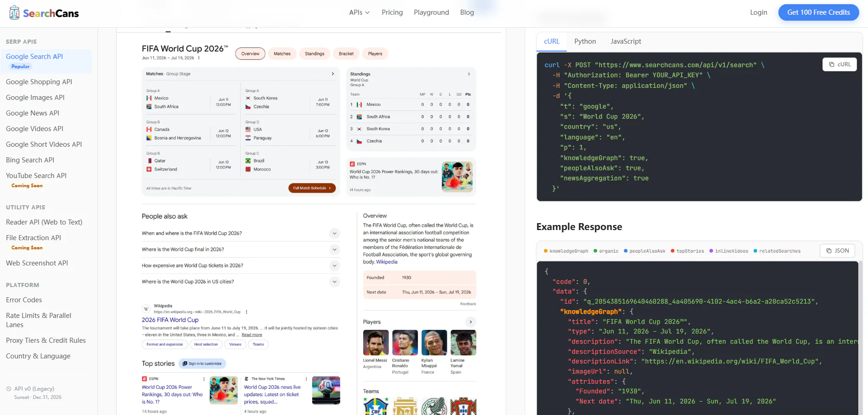Open New York Times story options menu
The width and height of the screenshot is (868, 415).
tap(306, 379)
